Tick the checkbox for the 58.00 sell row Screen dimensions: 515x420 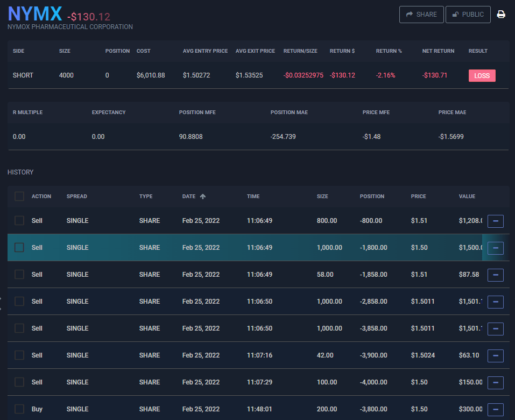point(19,275)
